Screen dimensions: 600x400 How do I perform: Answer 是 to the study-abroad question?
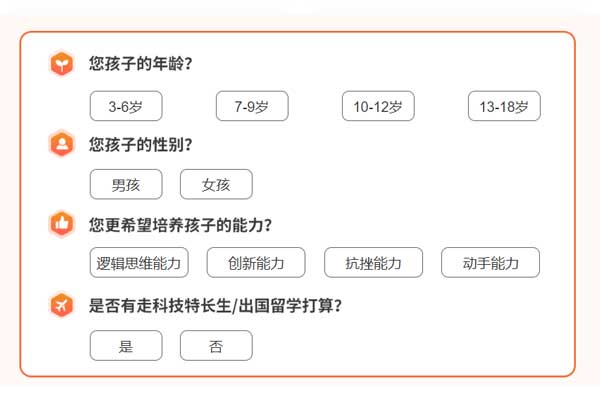pos(126,346)
